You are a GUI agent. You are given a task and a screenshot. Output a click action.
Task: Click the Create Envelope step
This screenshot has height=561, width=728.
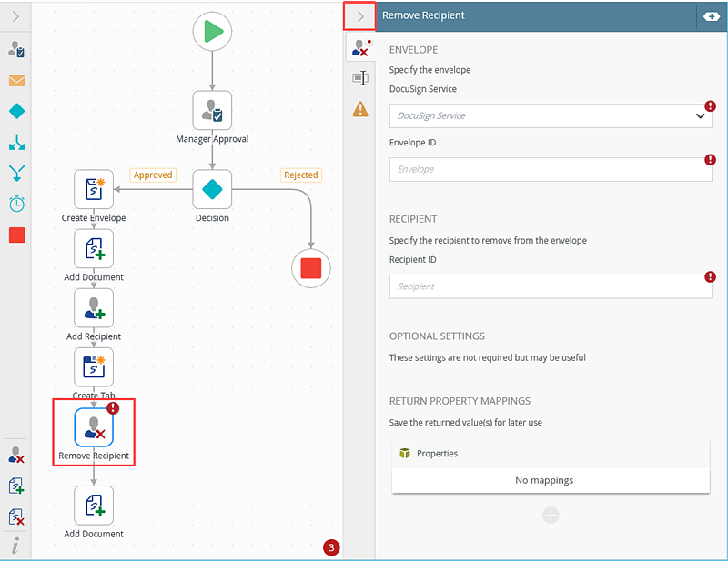click(94, 189)
